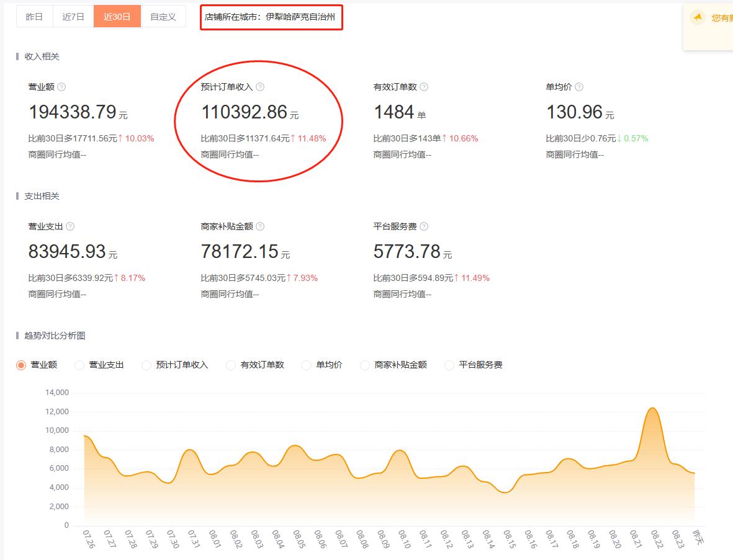This screenshot has height=560, width=733.
Task: Switch to the 昨日 date tab
Action: click(x=35, y=17)
